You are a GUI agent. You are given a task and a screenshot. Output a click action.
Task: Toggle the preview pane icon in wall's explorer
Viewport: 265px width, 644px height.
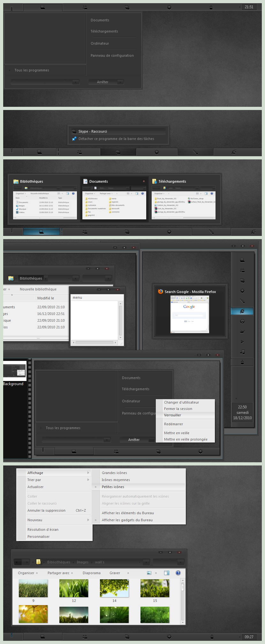(167, 573)
